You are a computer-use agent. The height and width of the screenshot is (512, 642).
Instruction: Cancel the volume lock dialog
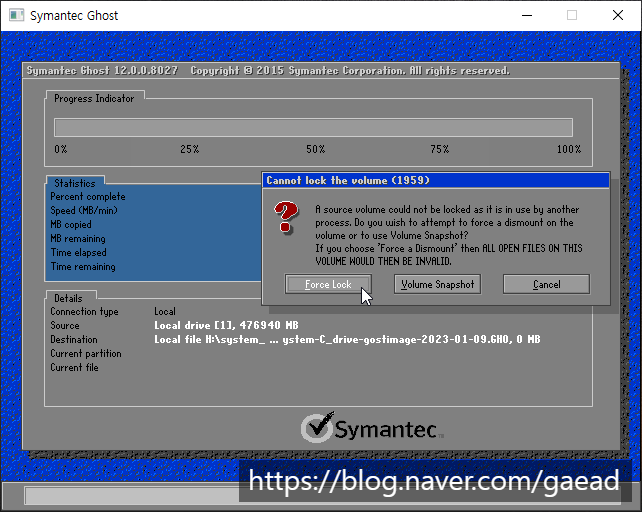(x=546, y=284)
